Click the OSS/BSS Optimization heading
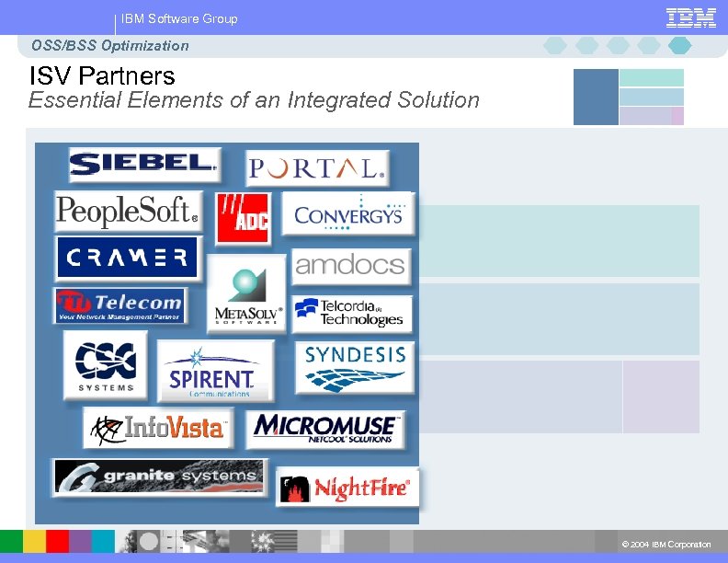This screenshot has width=728, height=563. (110, 45)
